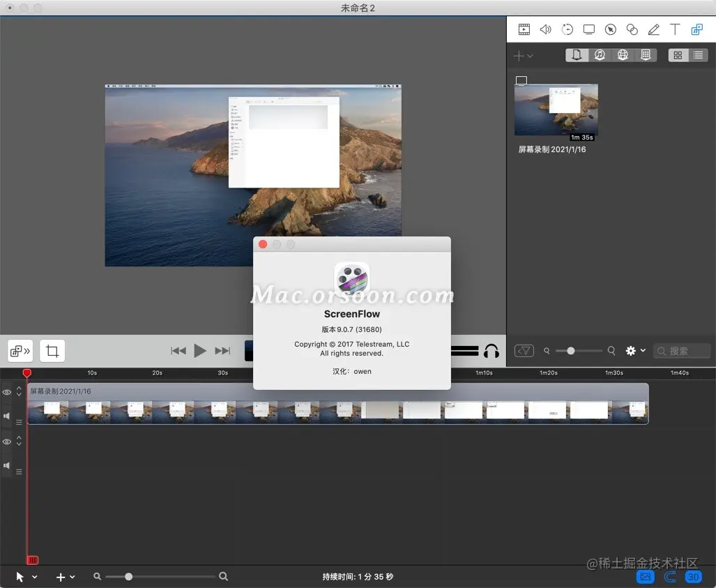Click the timeline add plus button
The width and height of the screenshot is (716, 588).
[60, 577]
